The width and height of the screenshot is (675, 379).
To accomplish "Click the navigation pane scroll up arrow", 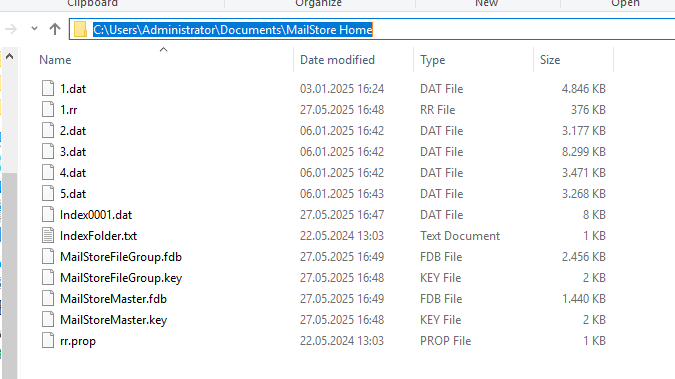I will (x=9, y=56).
